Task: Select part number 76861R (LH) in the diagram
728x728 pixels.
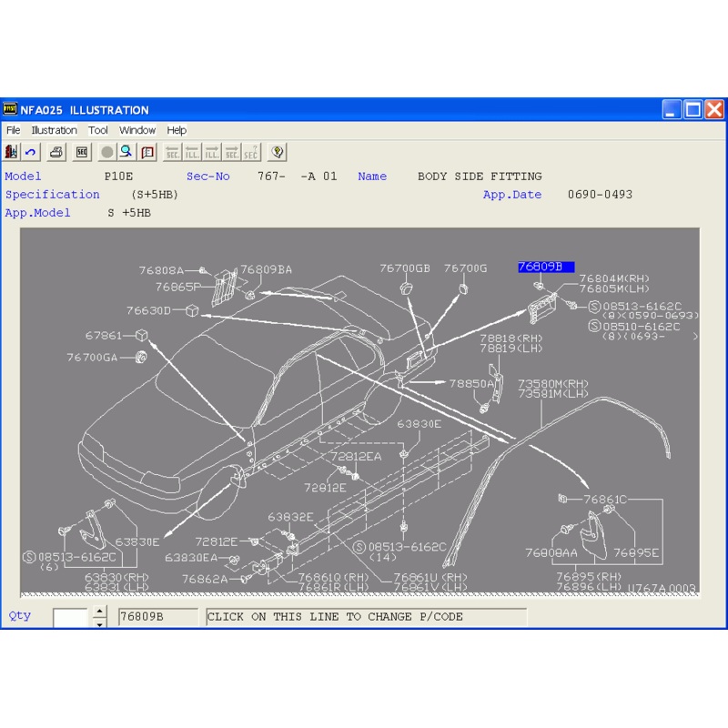Action: pos(333,587)
